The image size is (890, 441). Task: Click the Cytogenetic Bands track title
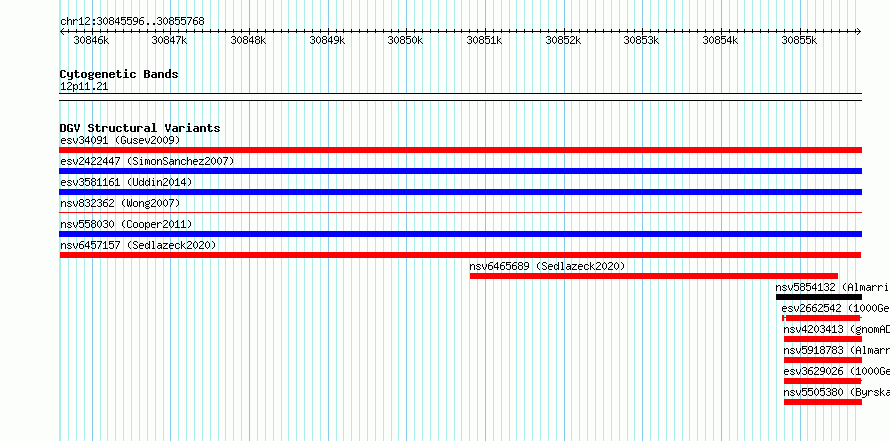pos(119,74)
